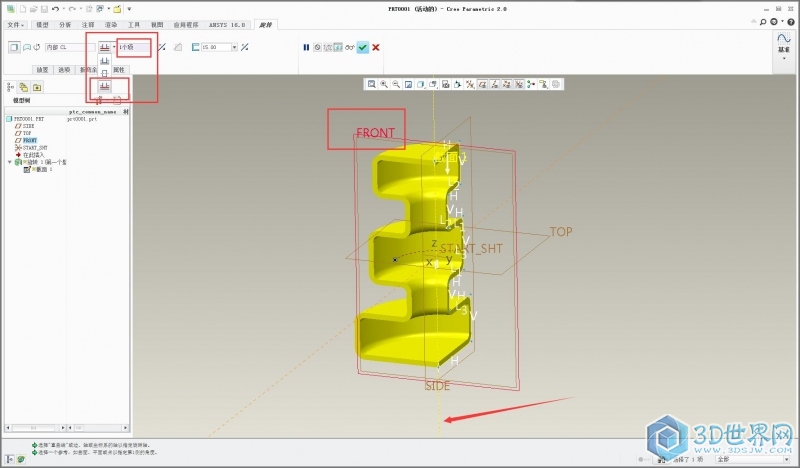Image resolution: width=800 pixels, height=468 pixels.
Task: Open the display style dropdown in graphics toolbar
Action: coord(421,84)
